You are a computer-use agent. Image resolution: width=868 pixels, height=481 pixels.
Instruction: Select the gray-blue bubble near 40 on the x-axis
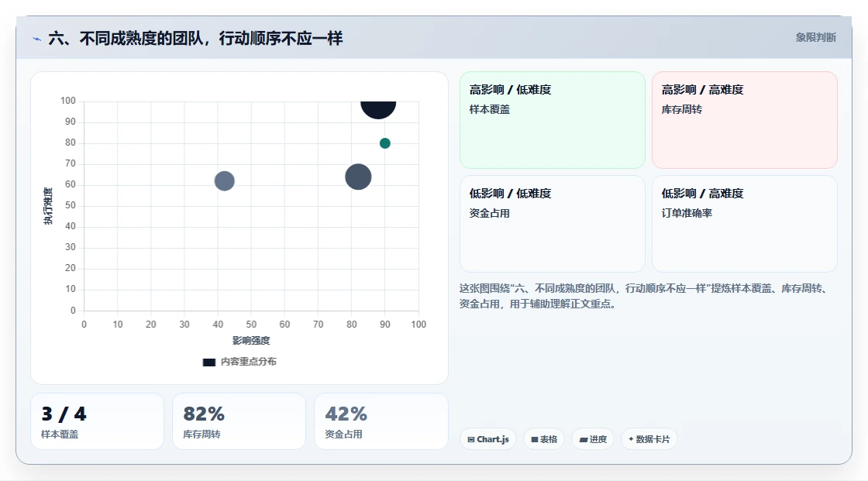224,180
